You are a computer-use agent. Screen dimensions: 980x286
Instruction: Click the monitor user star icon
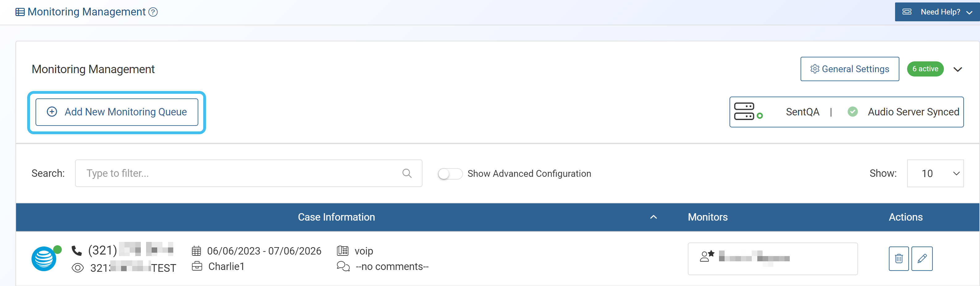click(x=706, y=256)
